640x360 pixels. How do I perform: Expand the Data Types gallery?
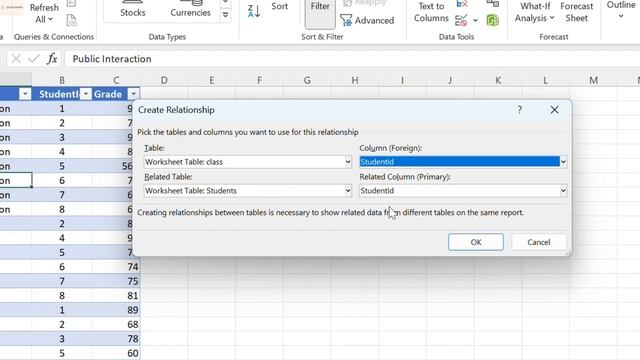(225, 16)
